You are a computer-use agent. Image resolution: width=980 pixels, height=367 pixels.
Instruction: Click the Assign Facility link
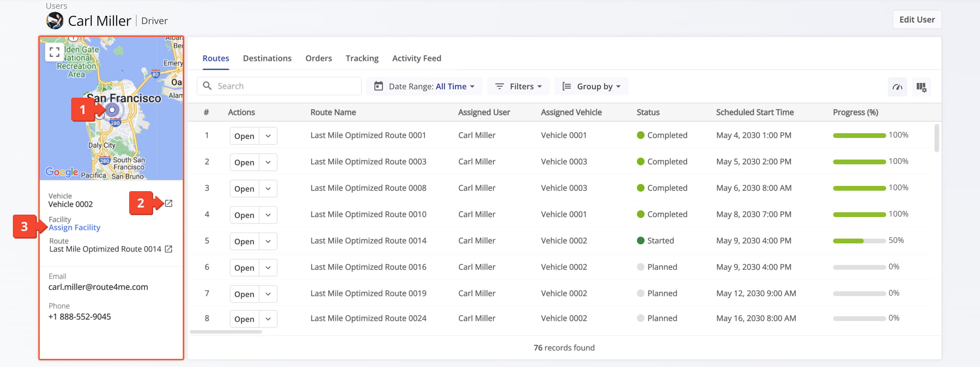(75, 228)
